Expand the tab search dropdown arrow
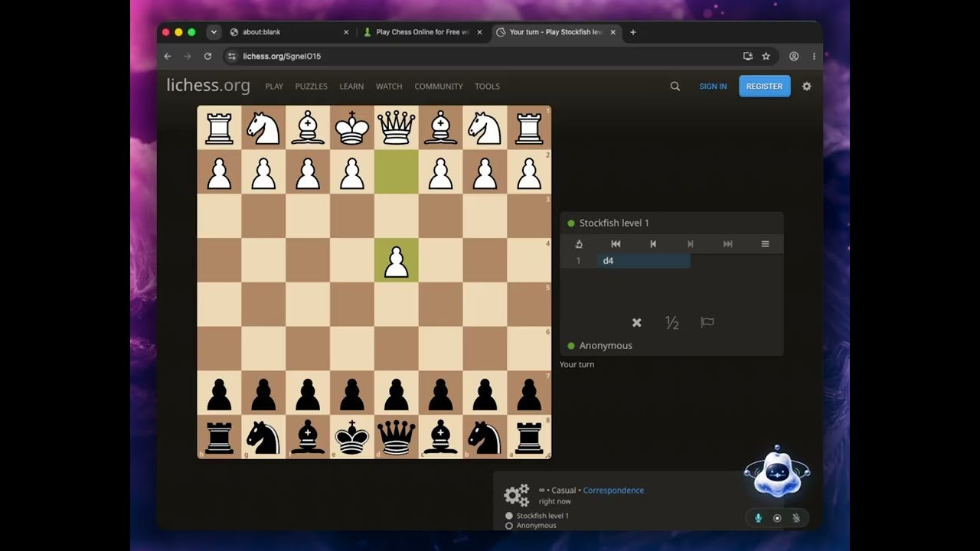980x551 pixels. pyautogui.click(x=214, y=32)
